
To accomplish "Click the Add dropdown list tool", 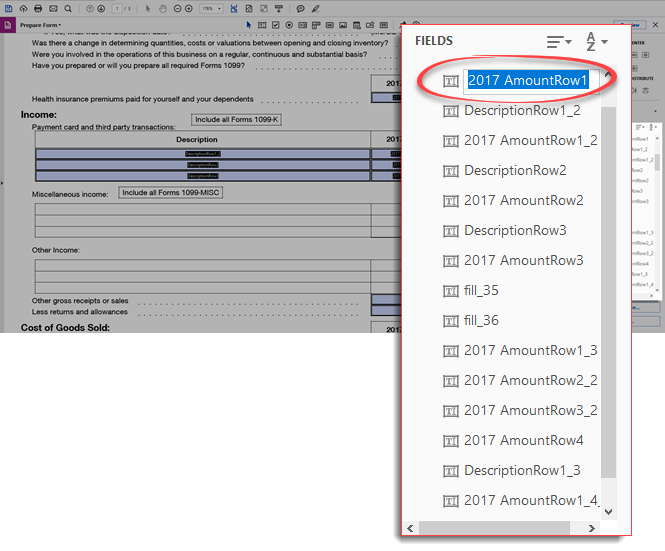I will click(x=316, y=25).
